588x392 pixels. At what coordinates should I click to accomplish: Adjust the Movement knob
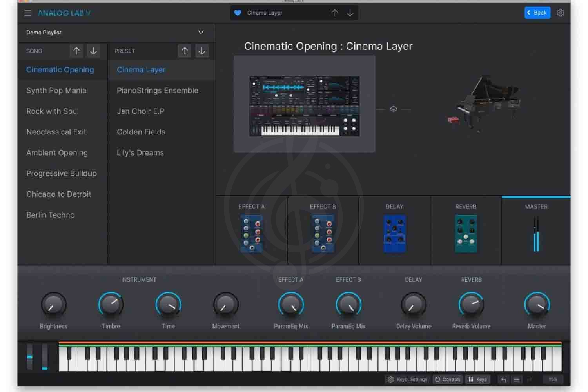point(226,305)
